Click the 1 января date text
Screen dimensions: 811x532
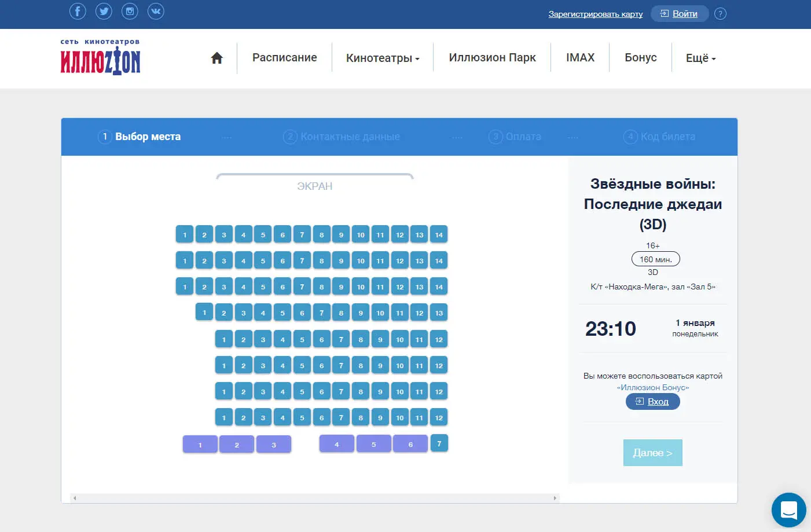pyautogui.click(x=695, y=323)
